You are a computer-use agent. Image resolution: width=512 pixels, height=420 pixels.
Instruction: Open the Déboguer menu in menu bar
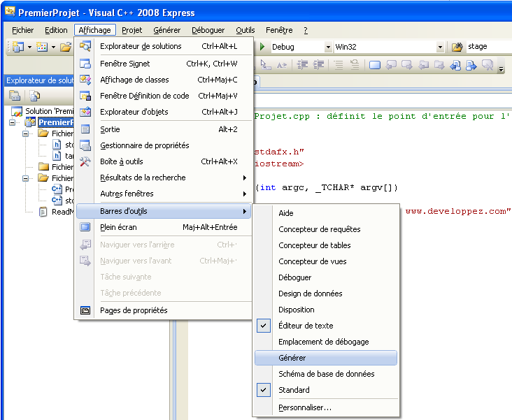[208, 30]
